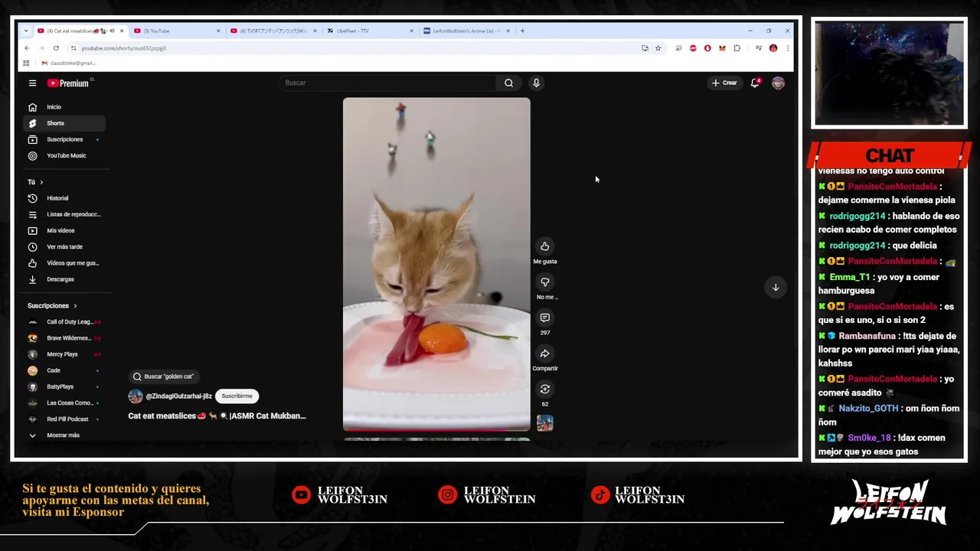The width and height of the screenshot is (980, 551).
Task: Click the uploader avatar beside channel name
Action: pyautogui.click(x=136, y=396)
